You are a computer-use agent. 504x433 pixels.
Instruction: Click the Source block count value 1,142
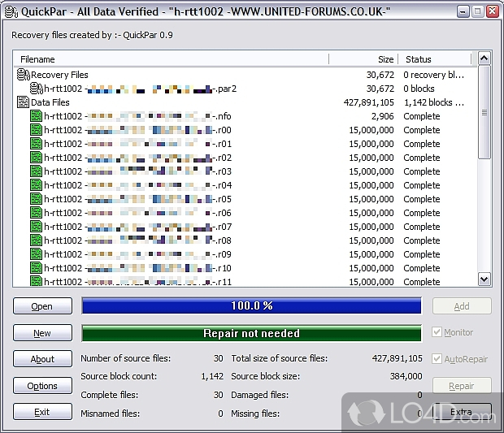[x=212, y=376]
